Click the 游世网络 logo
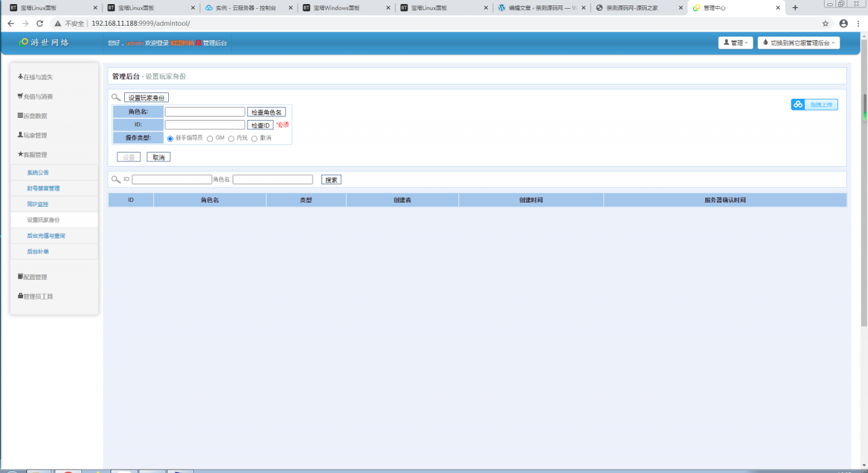This screenshot has width=868, height=473. pos(44,42)
